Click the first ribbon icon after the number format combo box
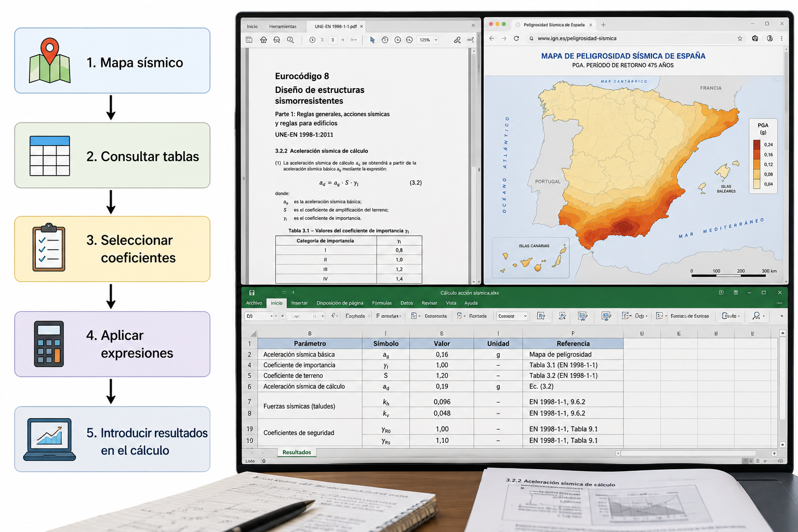This screenshot has height=532, width=798. (x=541, y=316)
